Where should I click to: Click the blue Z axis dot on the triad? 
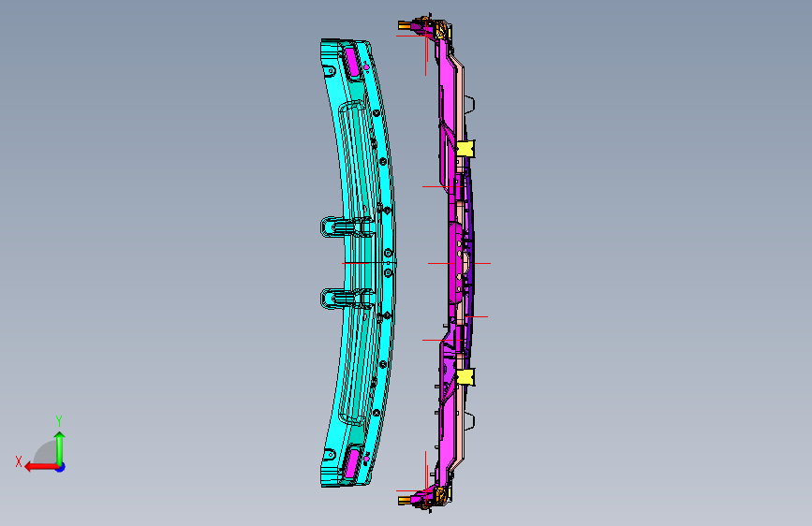click(61, 467)
